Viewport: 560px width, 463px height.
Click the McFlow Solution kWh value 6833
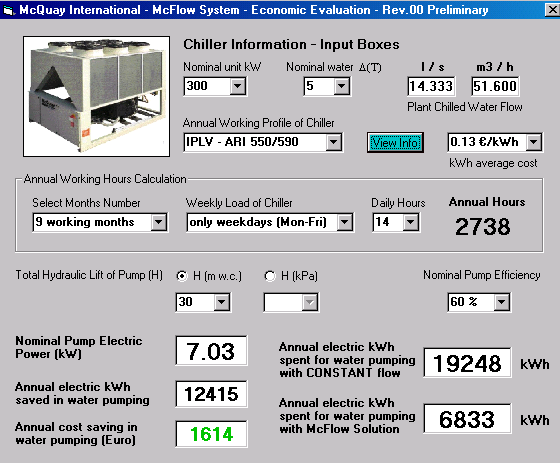468,419
